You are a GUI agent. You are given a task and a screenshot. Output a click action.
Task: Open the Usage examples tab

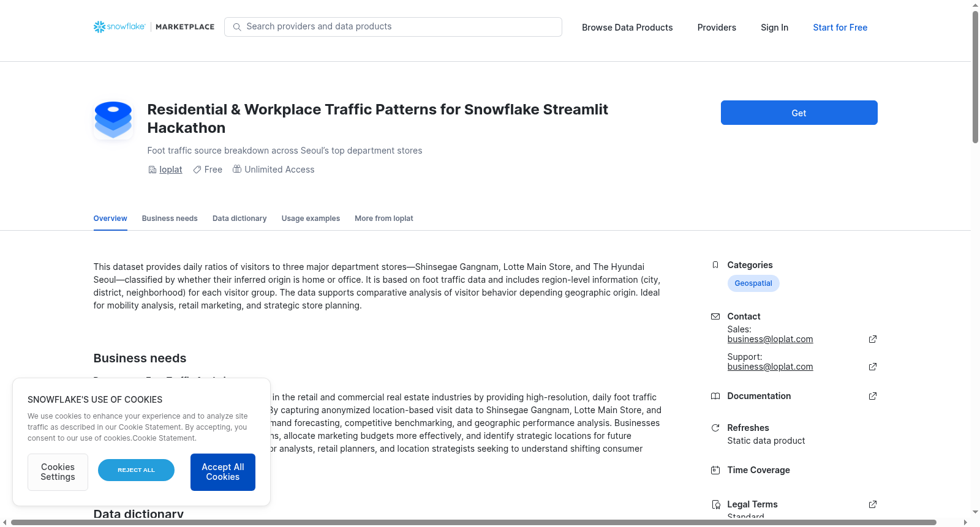311,219
